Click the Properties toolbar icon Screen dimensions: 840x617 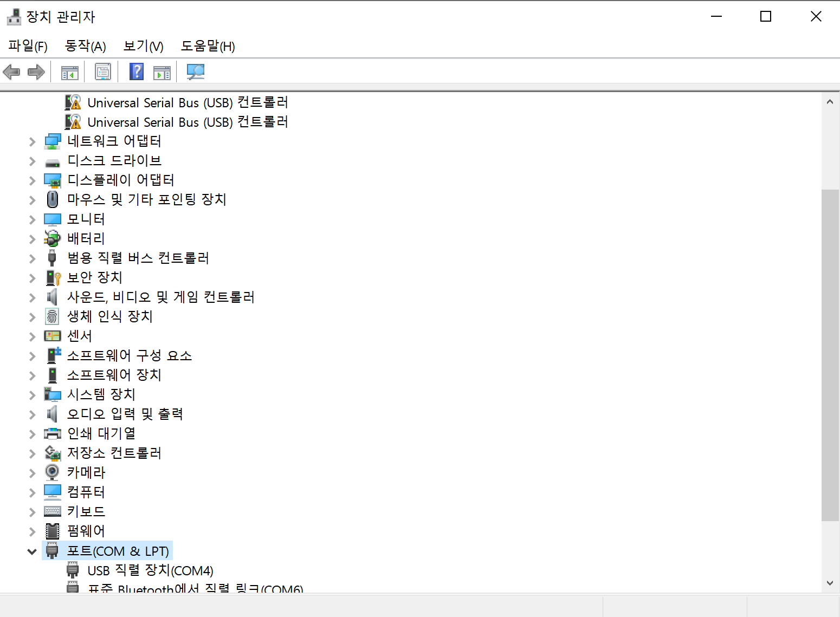point(102,72)
